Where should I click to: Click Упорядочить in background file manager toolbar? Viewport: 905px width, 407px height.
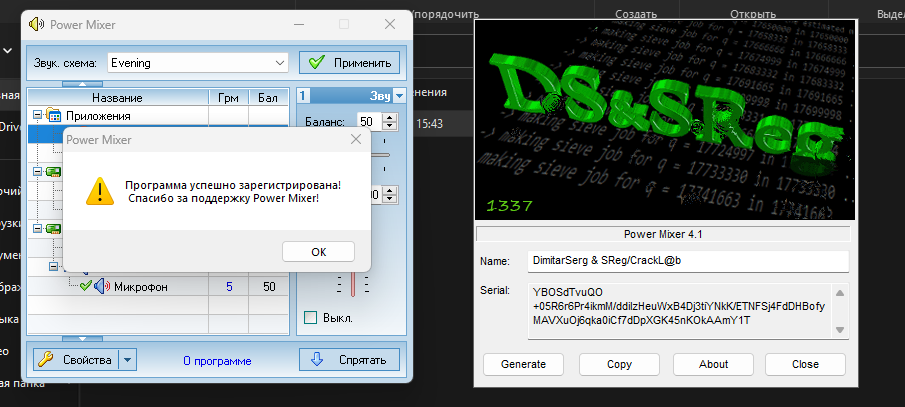tap(446, 14)
